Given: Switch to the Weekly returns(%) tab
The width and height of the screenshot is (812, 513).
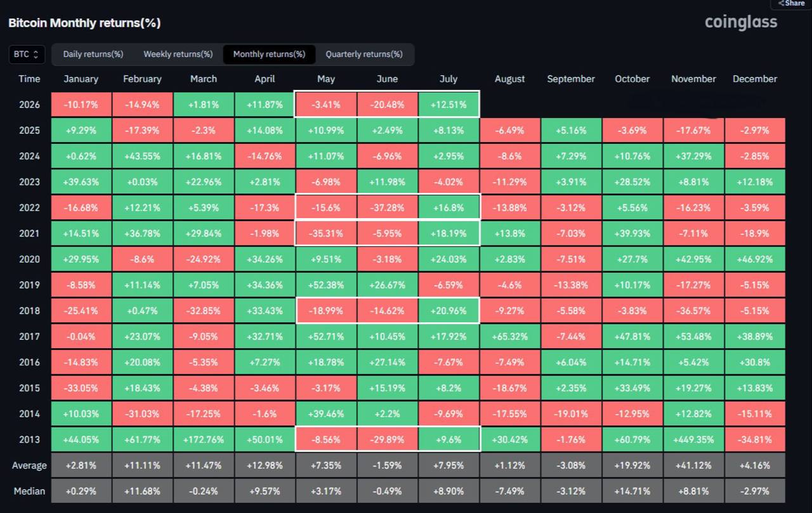Looking at the screenshot, I should [x=178, y=55].
